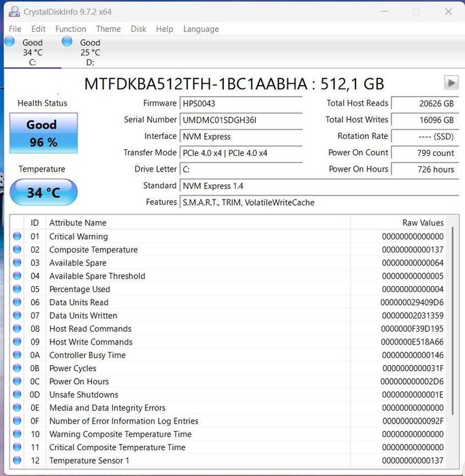Click status orb for Percentage Used row

click(x=17, y=289)
